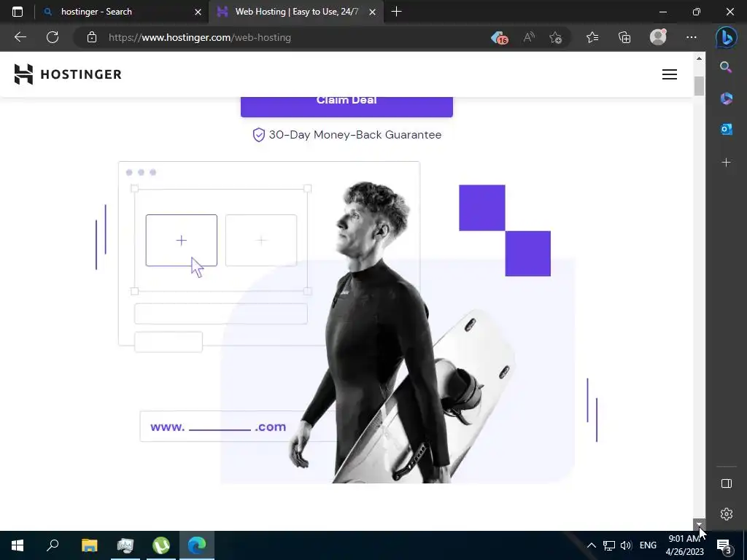Switch ENG input language
The height and width of the screenshot is (560, 747).
click(x=648, y=545)
